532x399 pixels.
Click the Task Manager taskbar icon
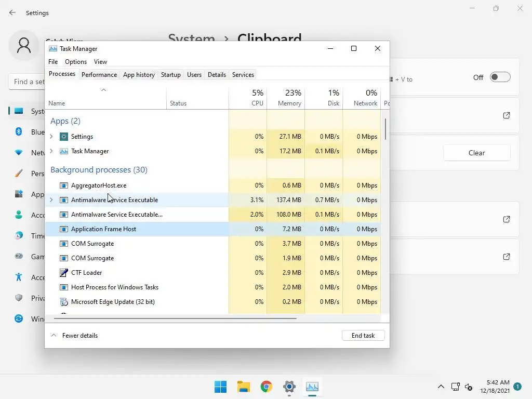coord(312,387)
